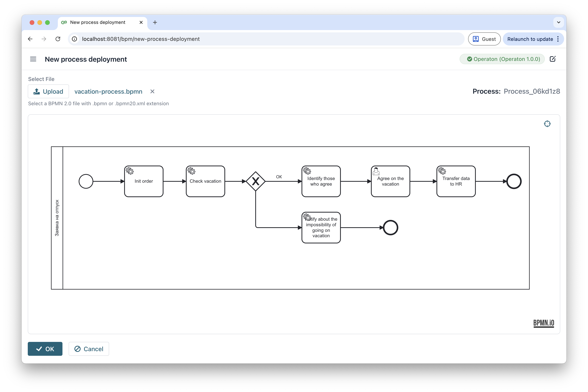Remove the vacation-process.bpmn file

[x=152, y=92]
